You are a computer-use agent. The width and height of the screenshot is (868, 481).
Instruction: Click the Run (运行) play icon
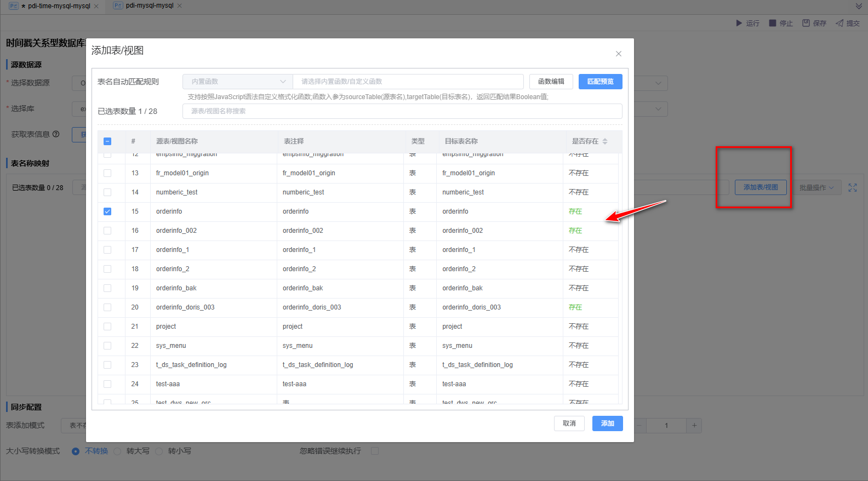coord(739,23)
